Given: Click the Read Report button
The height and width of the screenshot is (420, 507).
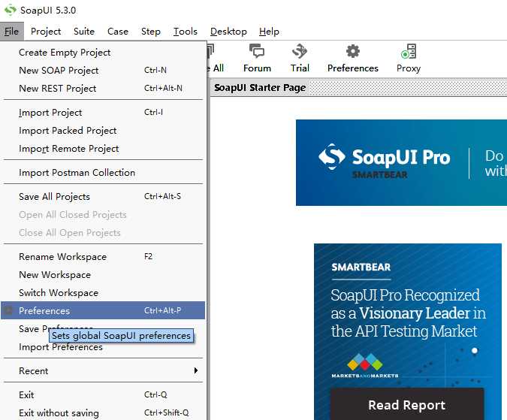Looking at the screenshot, I should [x=407, y=404].
